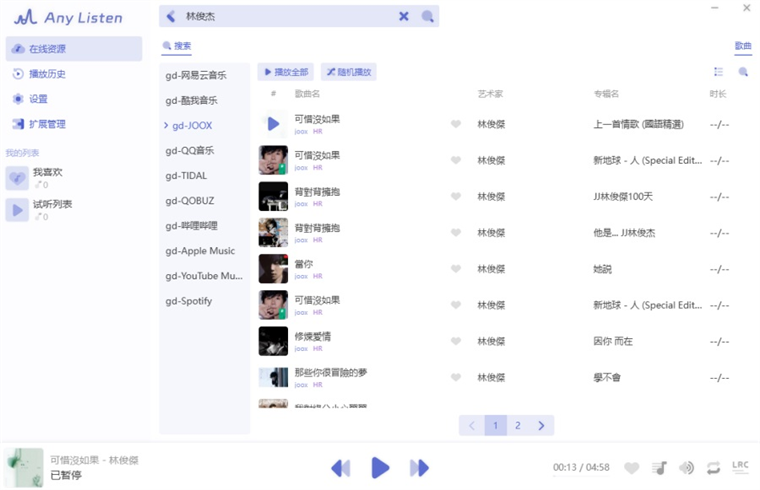Favorite 那些你很冒險的夢 song
This screenshot has width=760, height=490.
[x=456, y=377]
